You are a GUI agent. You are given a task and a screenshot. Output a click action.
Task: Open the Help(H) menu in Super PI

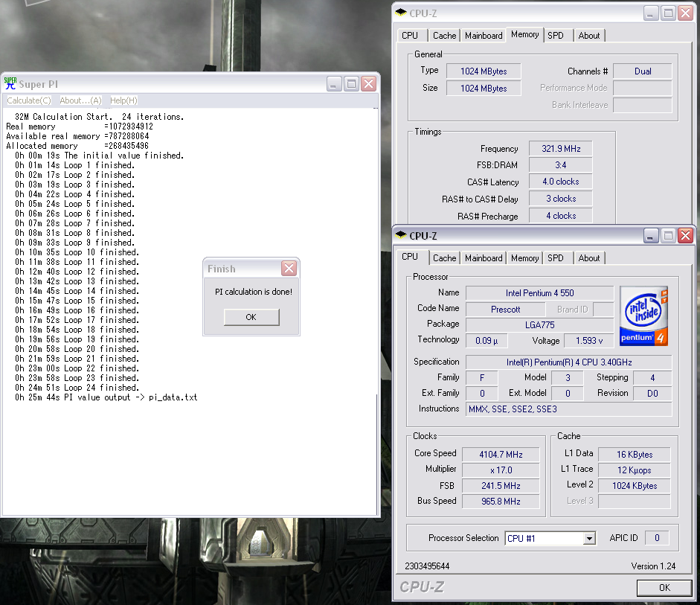123,100
